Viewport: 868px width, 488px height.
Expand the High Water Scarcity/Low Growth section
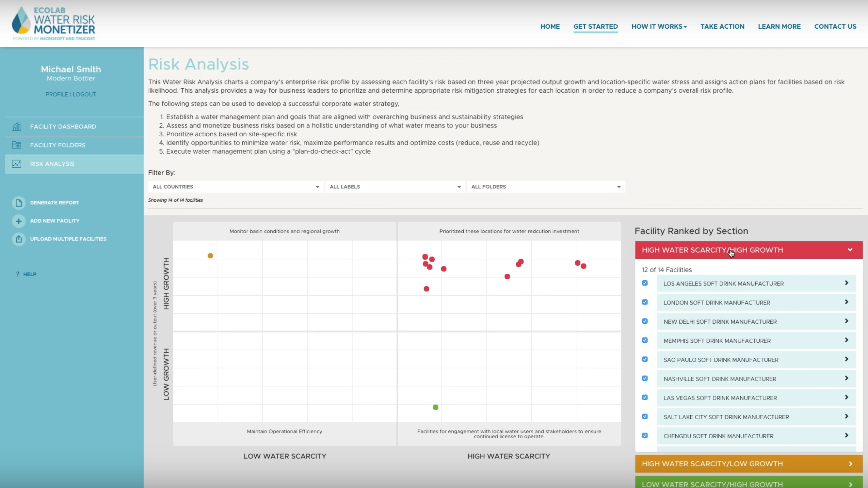[x=748, y=464]
